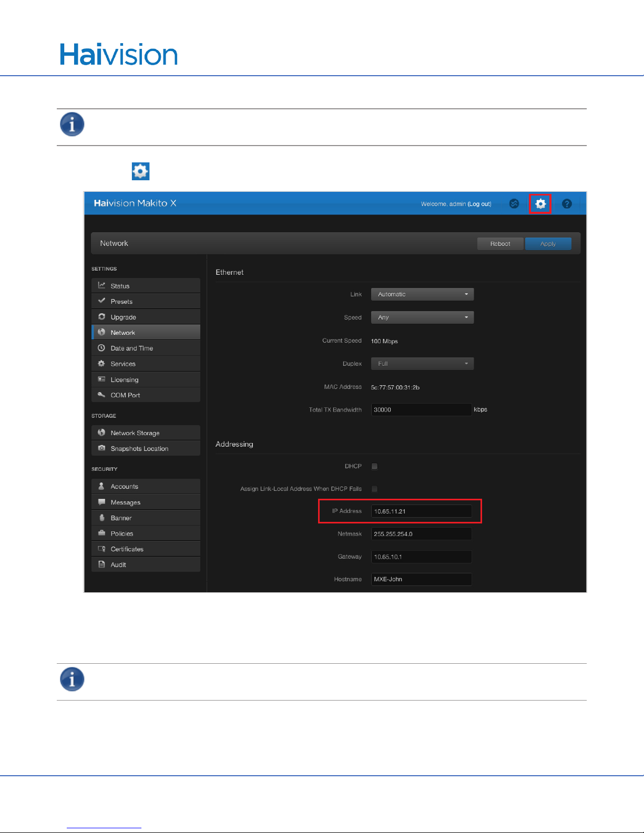
Task: Click the Date and Time clock icon
Action: [101, 348]
